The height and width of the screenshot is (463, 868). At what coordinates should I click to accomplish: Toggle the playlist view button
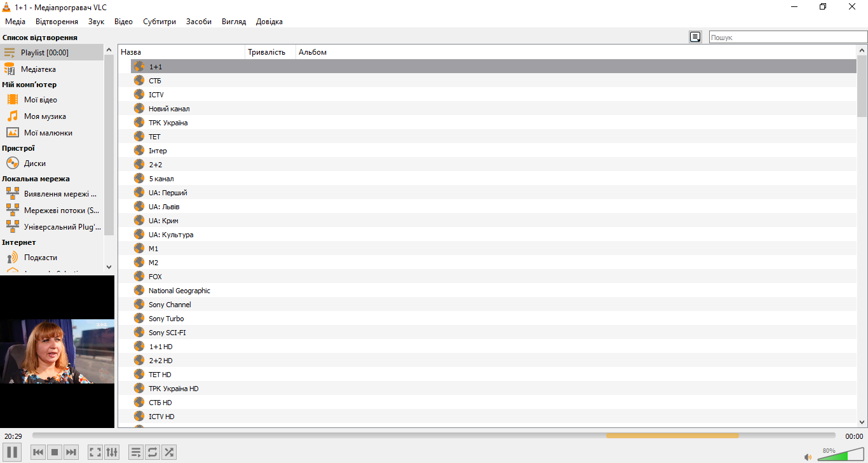(136, 452)
